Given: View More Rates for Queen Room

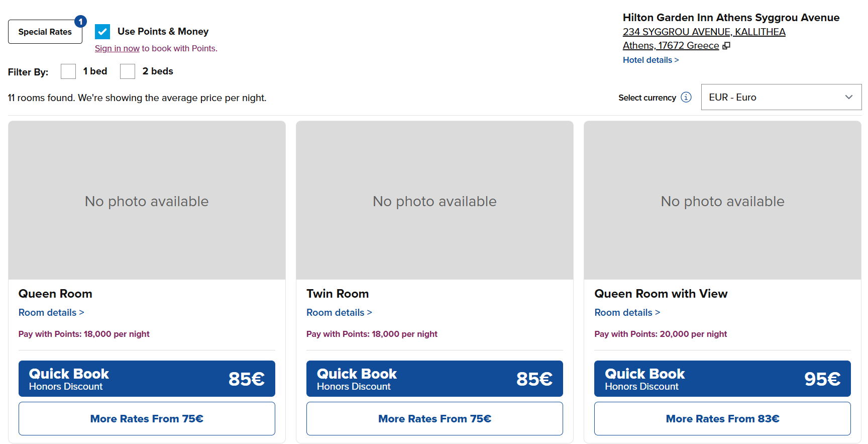Looking at the screenshot, I should (147, 418).
